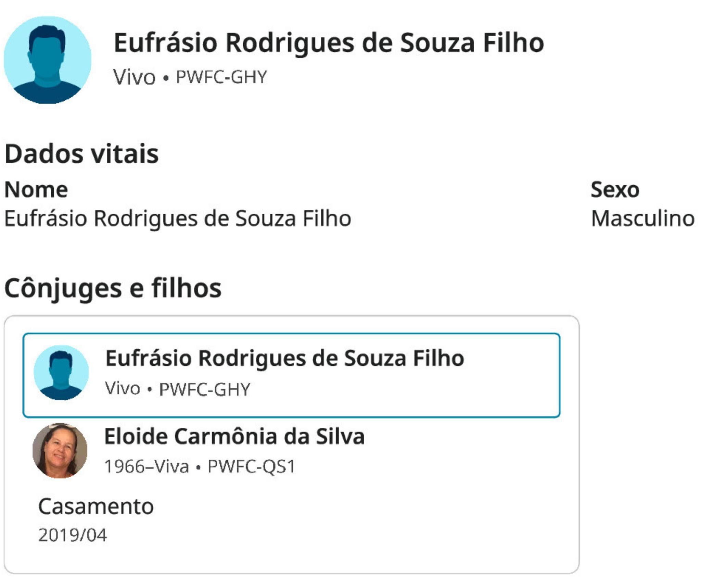
Task: Click the PWFC-GHY ID inside highlighted card
Action: pos(205,389)
